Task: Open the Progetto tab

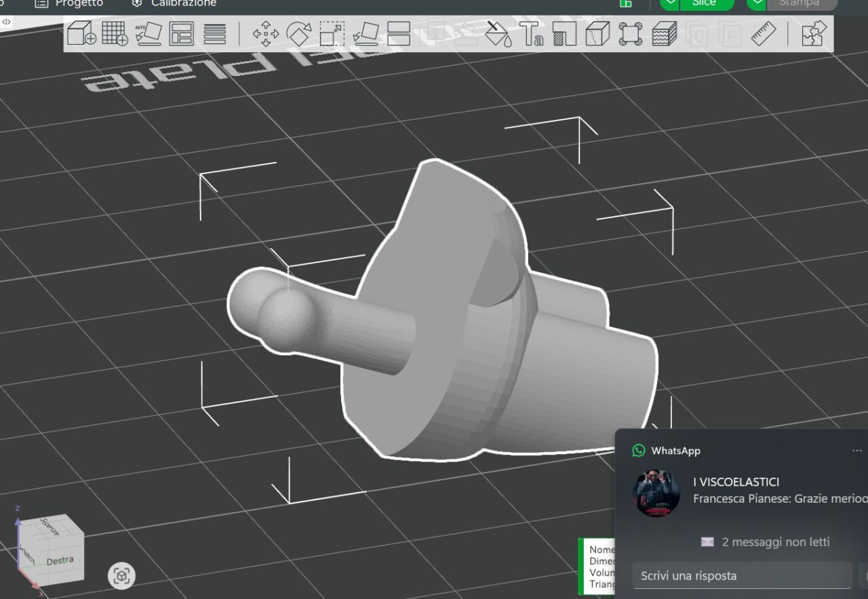Action: [79, 3]
